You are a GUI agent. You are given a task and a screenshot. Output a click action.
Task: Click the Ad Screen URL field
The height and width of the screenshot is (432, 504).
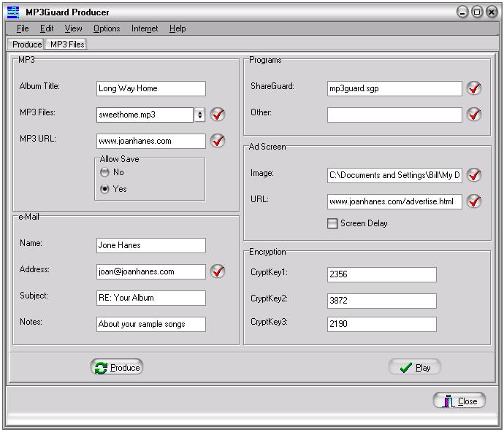click(394, 201)
